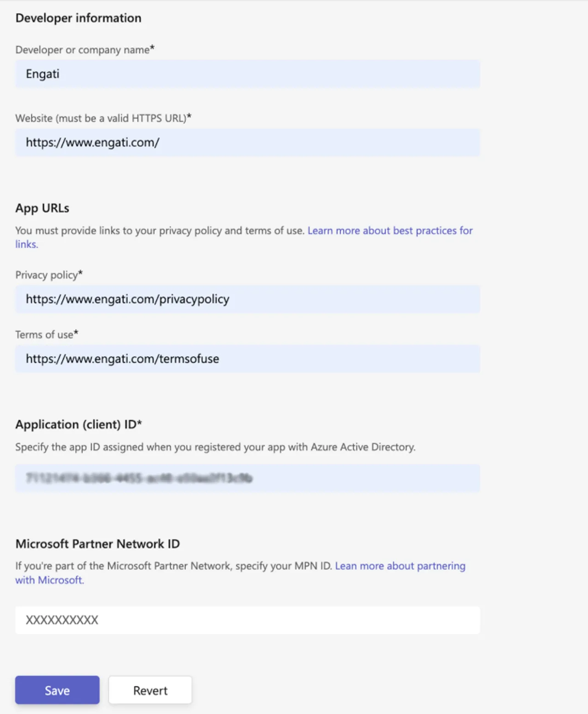Open the partnering with Microsoft link
Viewport: 588px width, 714px height.
click(400, 566)
